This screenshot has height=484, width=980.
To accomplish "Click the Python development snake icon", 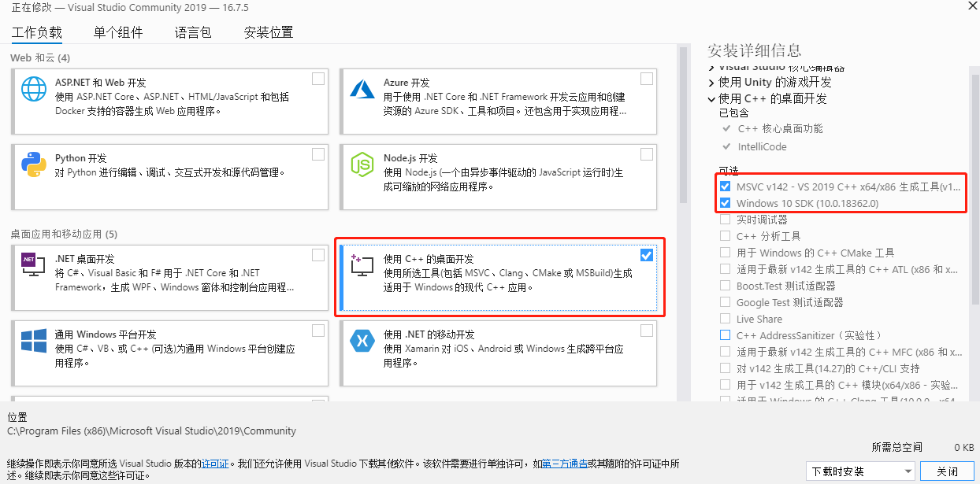I will click(x=34, y=164).
